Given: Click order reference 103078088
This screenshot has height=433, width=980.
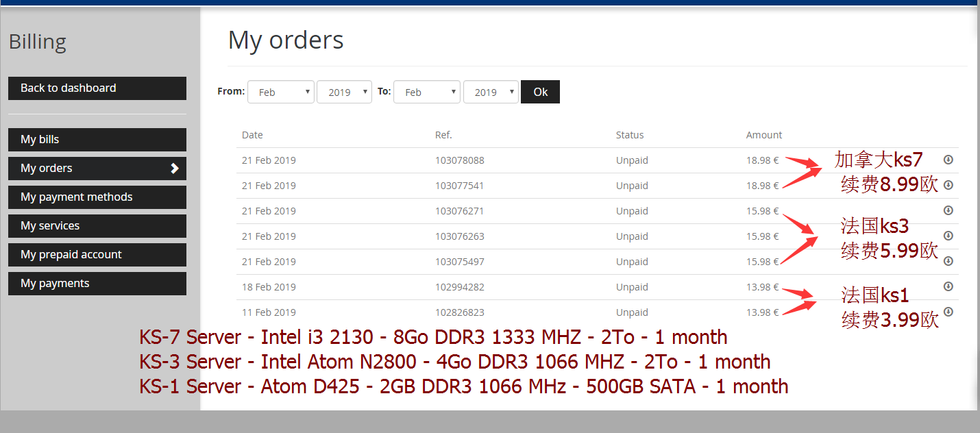Looking at the screenshot, I should click(x=459, y=160).
